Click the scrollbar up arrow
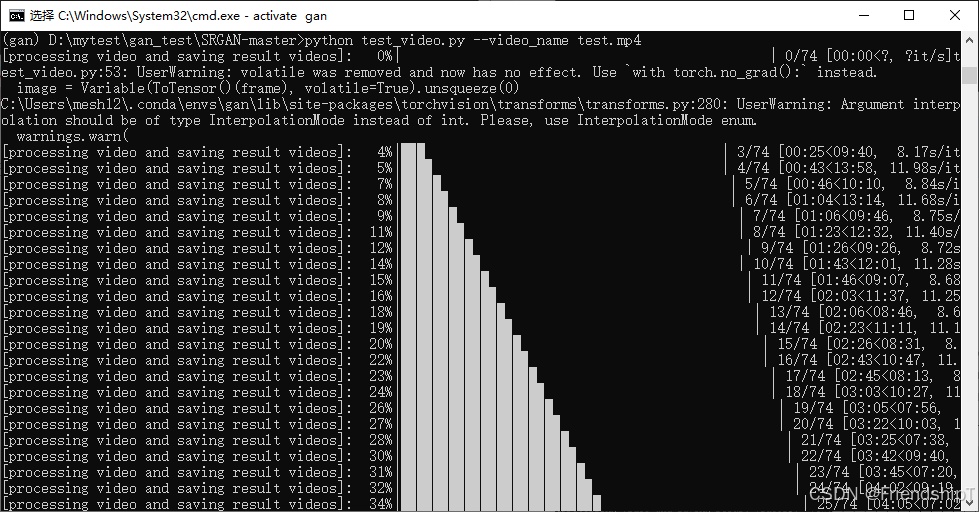979x512 pixels. point(969,41)
